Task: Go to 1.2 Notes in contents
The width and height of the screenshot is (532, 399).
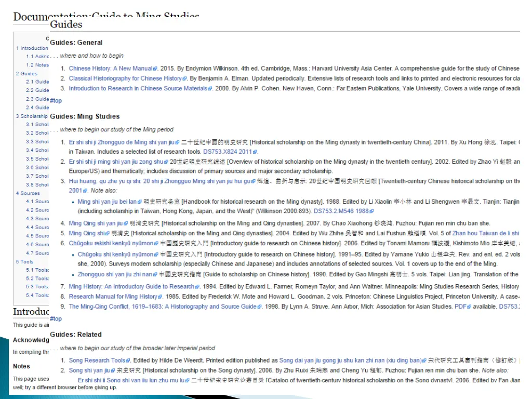Action: [37, 65]
